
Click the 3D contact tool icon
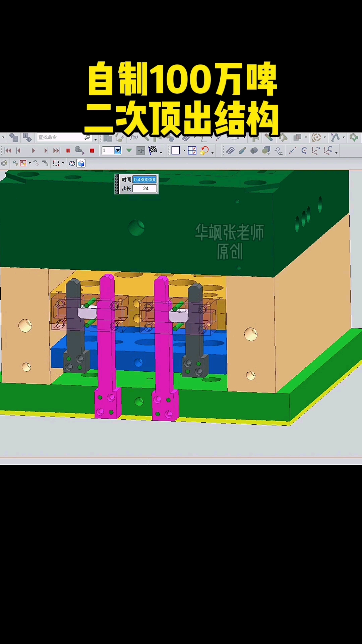[x=266, y=151]
